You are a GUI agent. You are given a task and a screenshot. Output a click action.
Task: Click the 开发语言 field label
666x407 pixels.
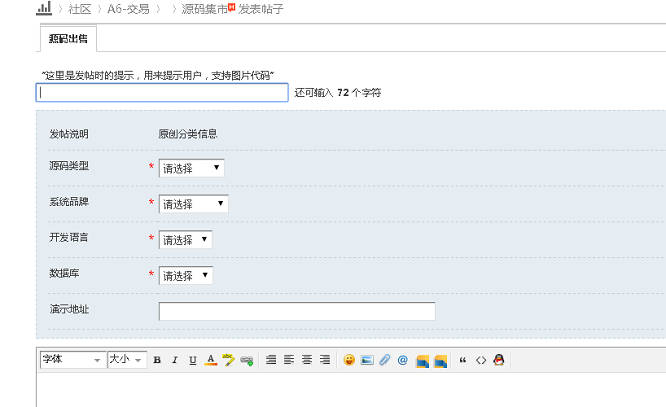point(68,237)
